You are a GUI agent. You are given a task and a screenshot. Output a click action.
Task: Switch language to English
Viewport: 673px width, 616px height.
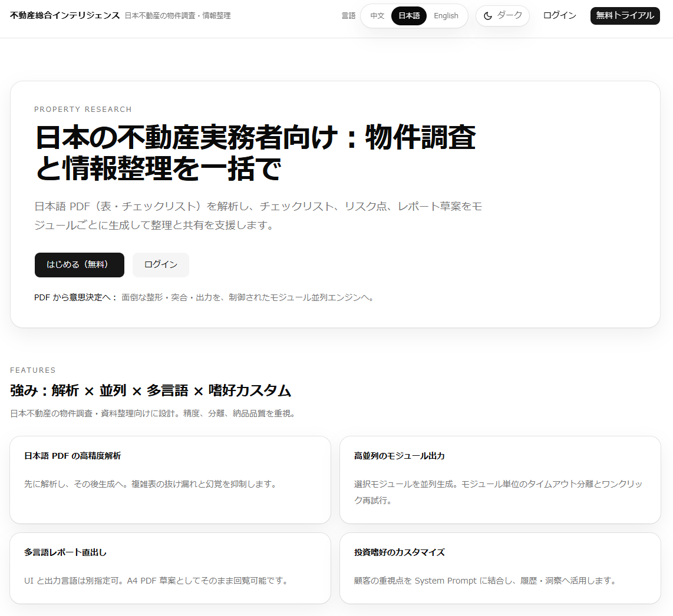[446, 16]
